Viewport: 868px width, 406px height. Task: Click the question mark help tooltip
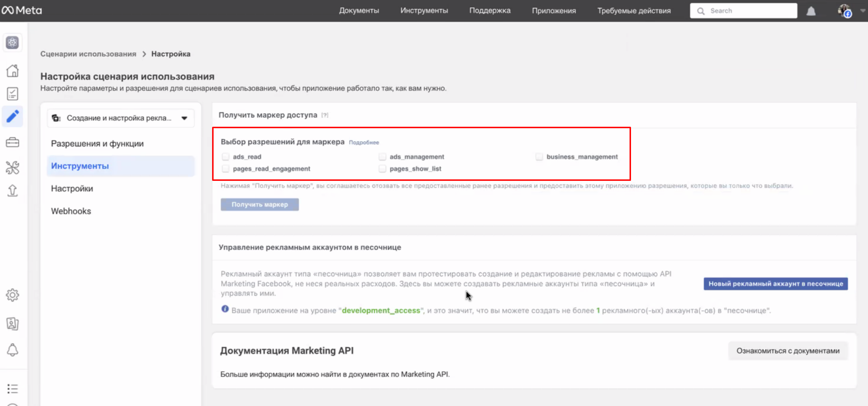(324, 115)
